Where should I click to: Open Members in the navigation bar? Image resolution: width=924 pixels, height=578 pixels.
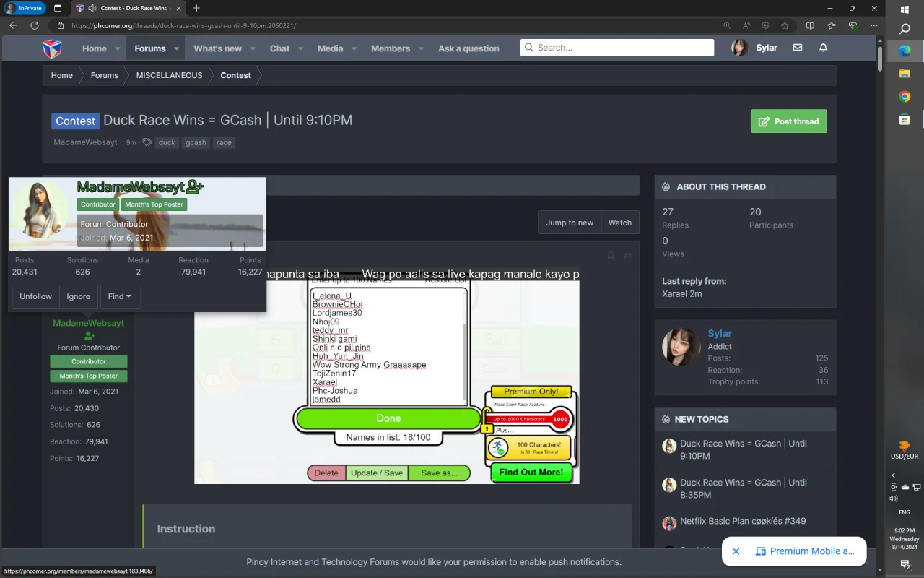(391, 48)
